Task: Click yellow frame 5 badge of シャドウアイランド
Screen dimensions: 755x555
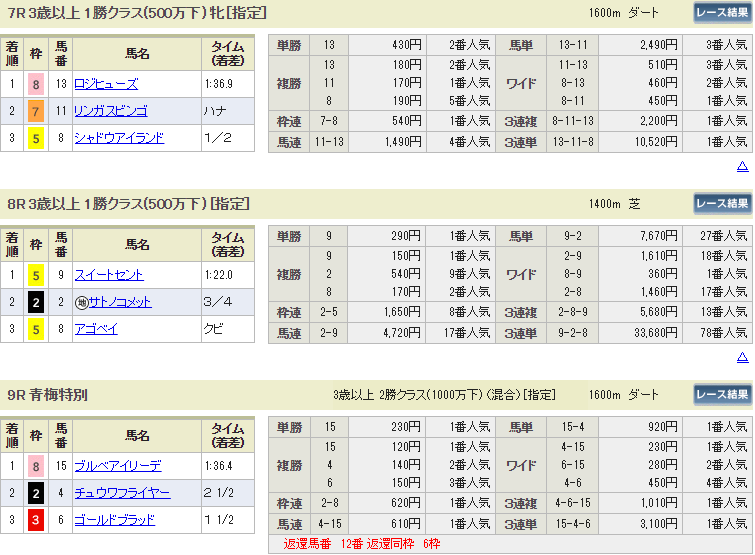Action: 36,139
